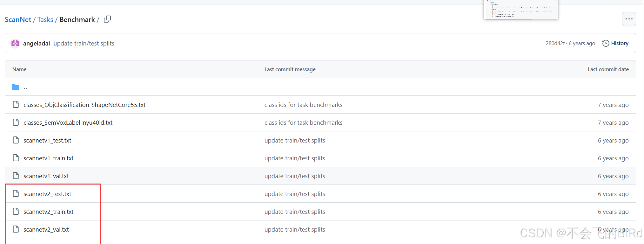Screen dimensions: 644x244
Task: Click the small preview thumbnail at top
Action: click(x=521, y=10)
